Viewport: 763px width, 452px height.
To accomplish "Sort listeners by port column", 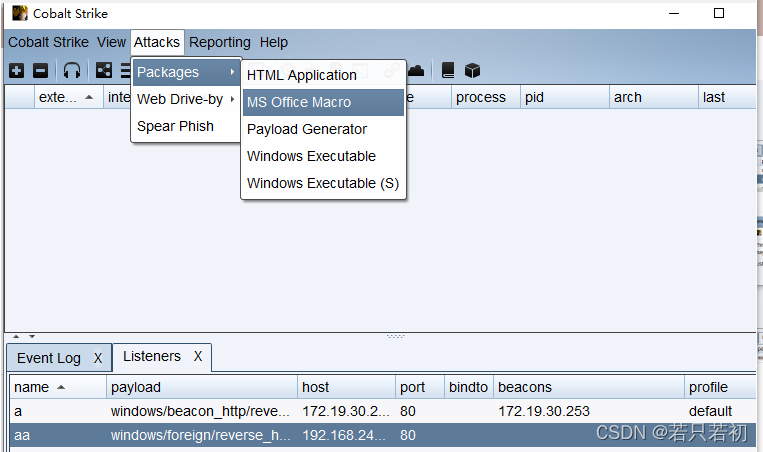I will 419,387.
